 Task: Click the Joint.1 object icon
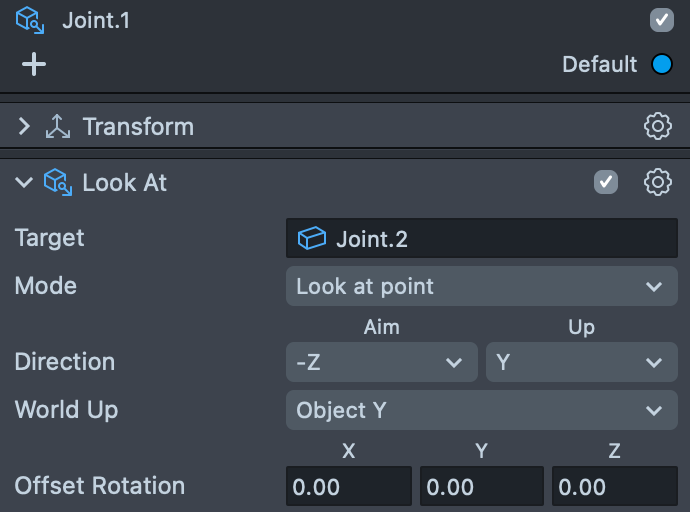[29, 20]
